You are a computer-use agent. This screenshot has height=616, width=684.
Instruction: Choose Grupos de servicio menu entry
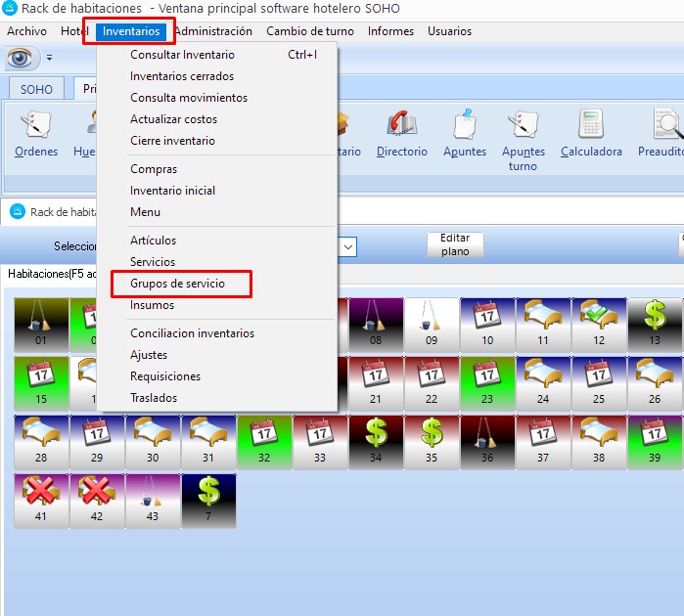pyautogui.click(x=177, y=284)
